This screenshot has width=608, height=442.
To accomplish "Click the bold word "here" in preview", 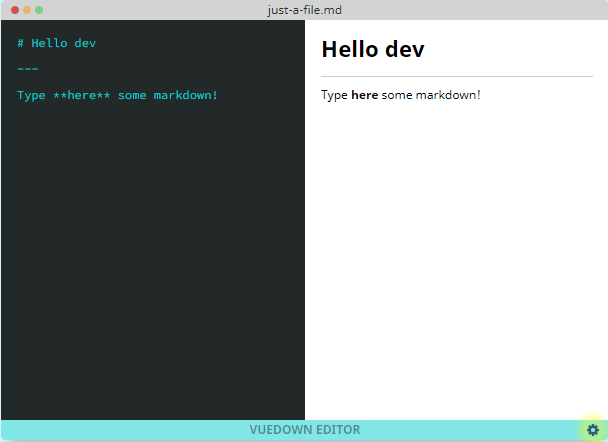I will 364,95.
